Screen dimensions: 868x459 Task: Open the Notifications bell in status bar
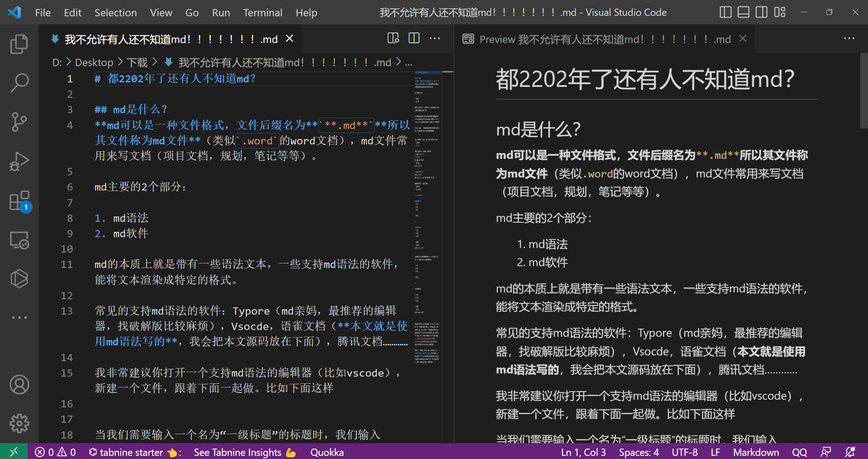(x=850, y=452)
